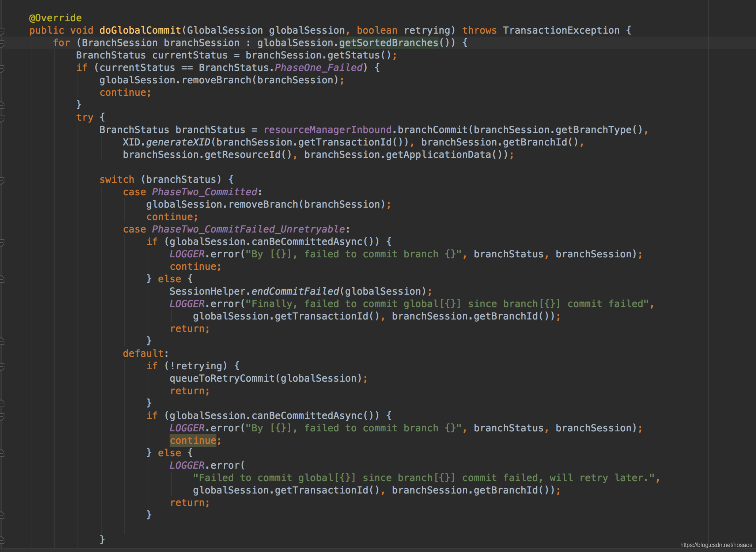The width and height of the screenshot is (756, 552).
Task: Click the endCommitFailed method call
Action: (x=295, y=291)
